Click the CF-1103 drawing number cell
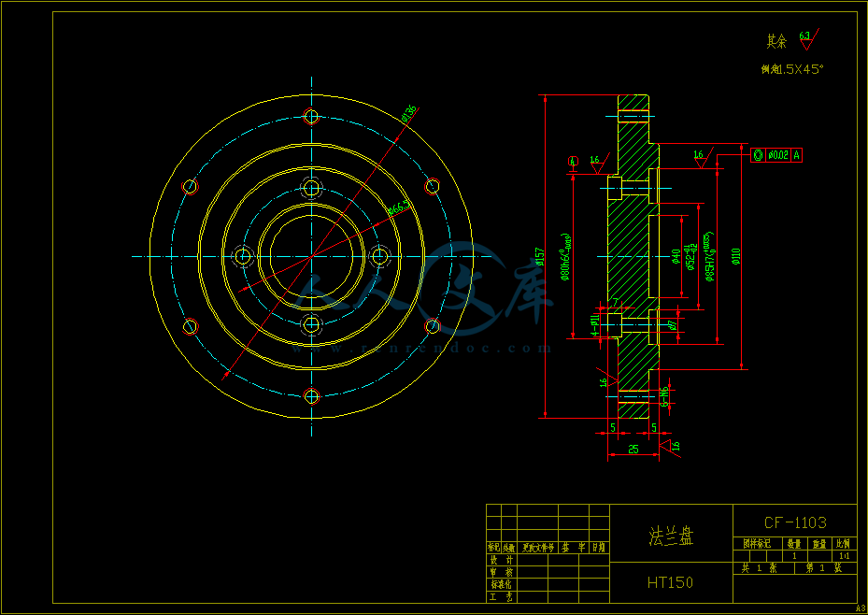 click(794, 522)
